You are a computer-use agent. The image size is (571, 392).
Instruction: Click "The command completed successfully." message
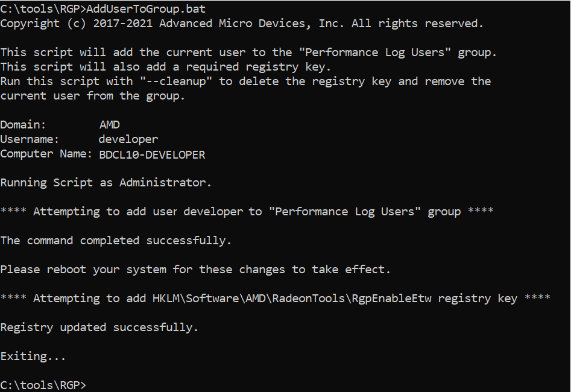(x=116, y=241)
